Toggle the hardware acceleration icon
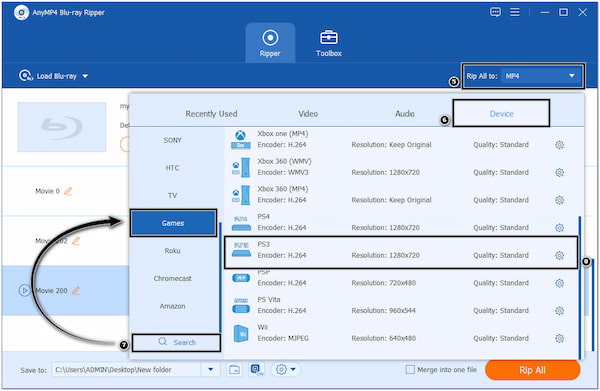This screenshot has width=600, height=391. [257, 370]
